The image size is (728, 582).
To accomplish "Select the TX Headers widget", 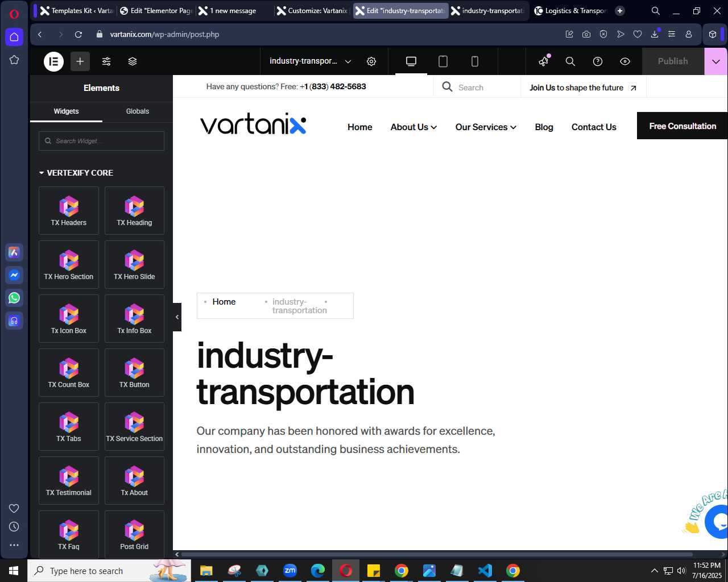I will tap(69, 211).
